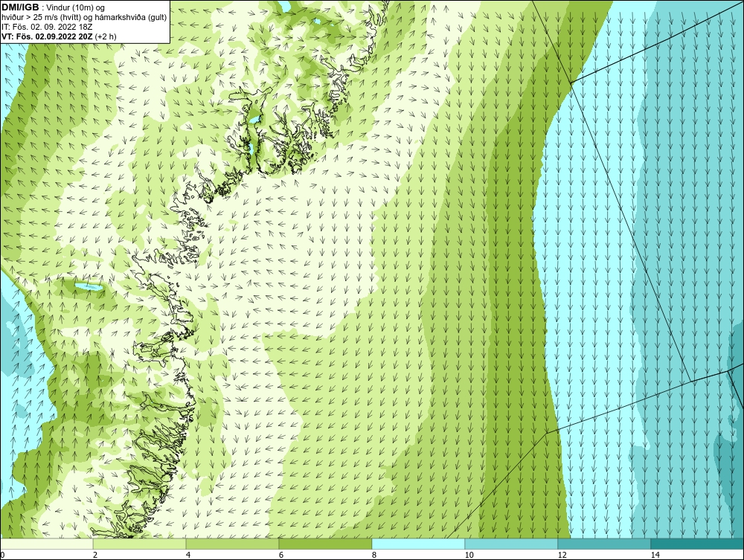The height and width of the screenshot is (560, 744).
Task: Click the 10–12 m/s light teal legend swatch
Action: tap(512, 544)
